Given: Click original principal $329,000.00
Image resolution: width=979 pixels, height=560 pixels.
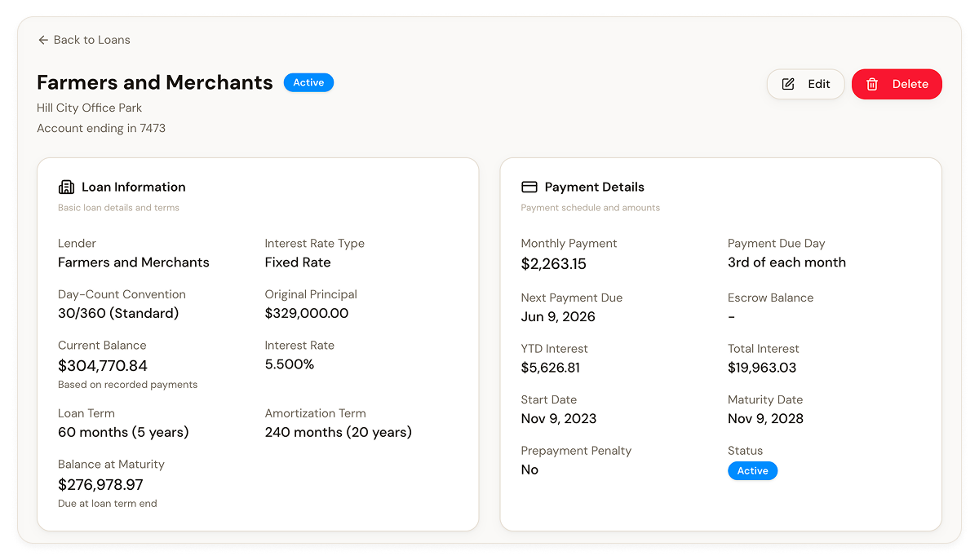Looking at the screenshot, I should 307,313.
